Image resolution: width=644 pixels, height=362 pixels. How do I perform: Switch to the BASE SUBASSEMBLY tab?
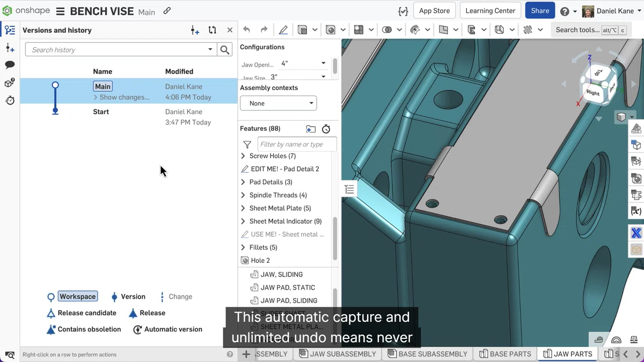(427, 354)
